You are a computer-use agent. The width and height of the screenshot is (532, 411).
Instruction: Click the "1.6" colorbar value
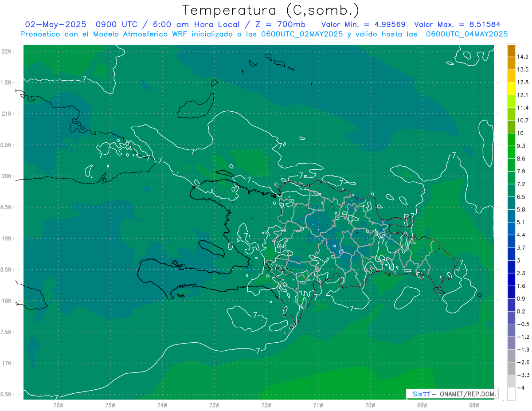coord(521,286)
